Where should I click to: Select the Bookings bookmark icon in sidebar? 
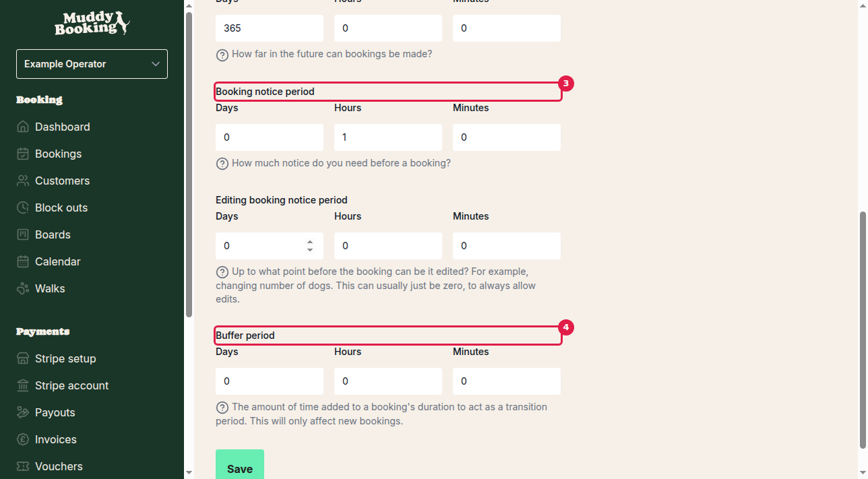tap(22, 154)
